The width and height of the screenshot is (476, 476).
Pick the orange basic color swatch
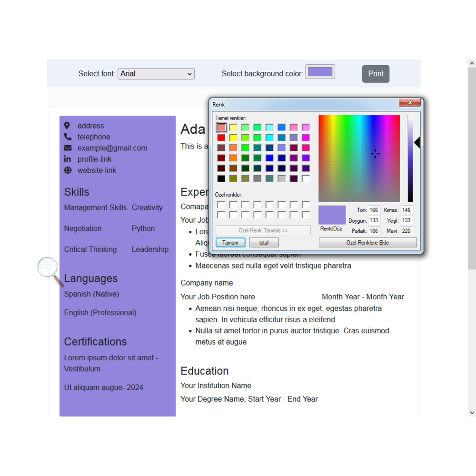pyautogui.click(x=233, y=158)
